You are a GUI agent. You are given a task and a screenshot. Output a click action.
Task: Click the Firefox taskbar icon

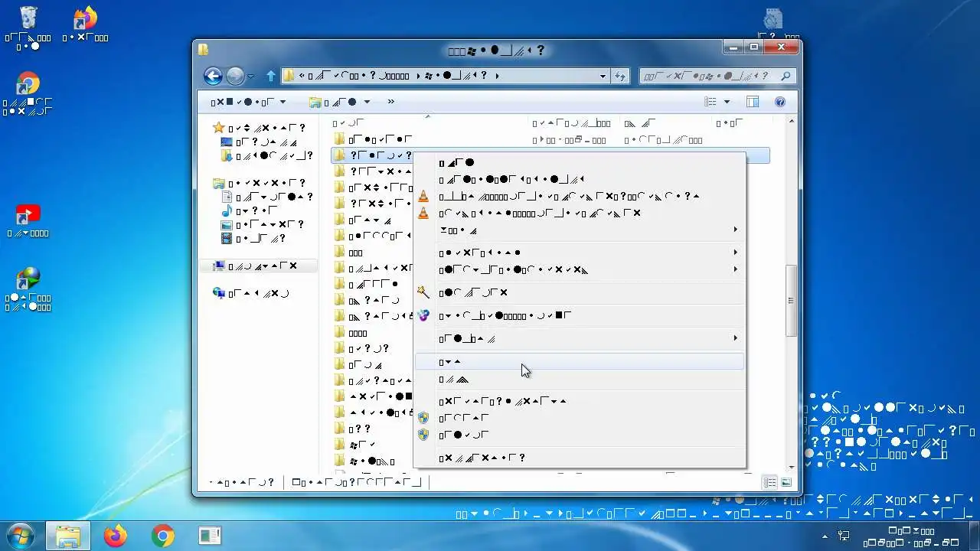point(116,536)
